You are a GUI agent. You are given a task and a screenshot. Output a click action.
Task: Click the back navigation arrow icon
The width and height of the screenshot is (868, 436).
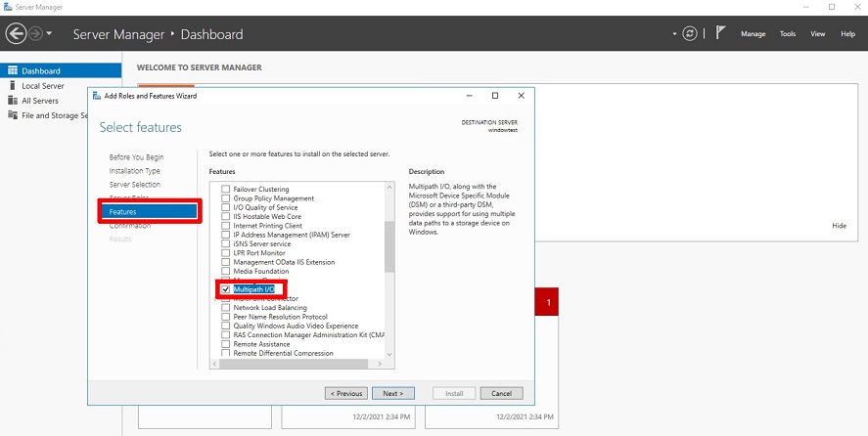[16, 34]
